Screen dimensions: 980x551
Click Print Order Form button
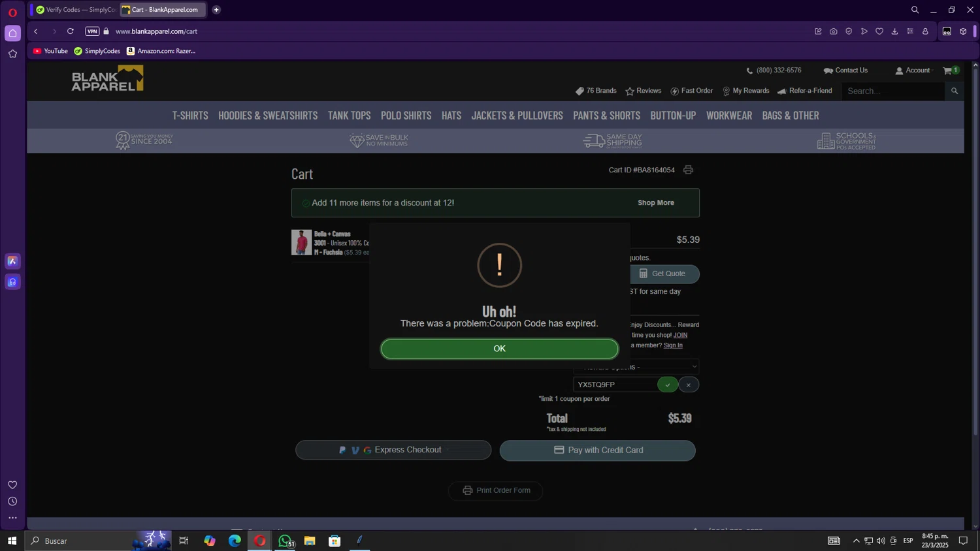(495, 490)
